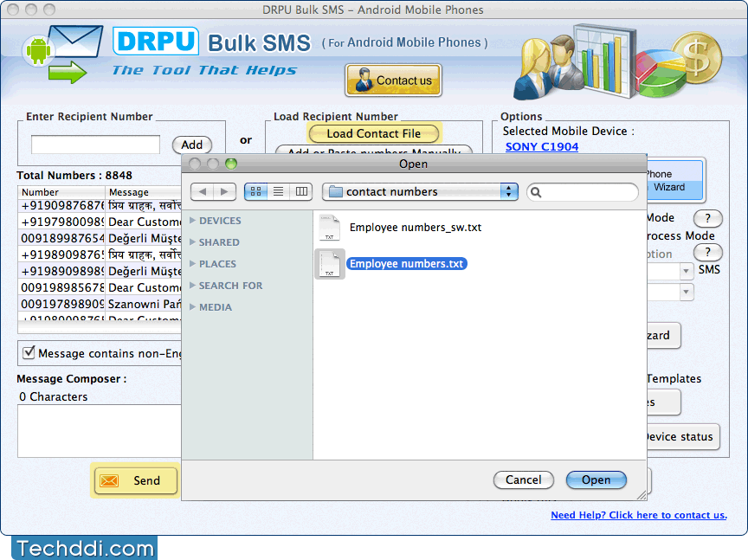The height and width of the screenshot is (560, 748).
Task: Click the Device status button
Action: click(682, 437)
